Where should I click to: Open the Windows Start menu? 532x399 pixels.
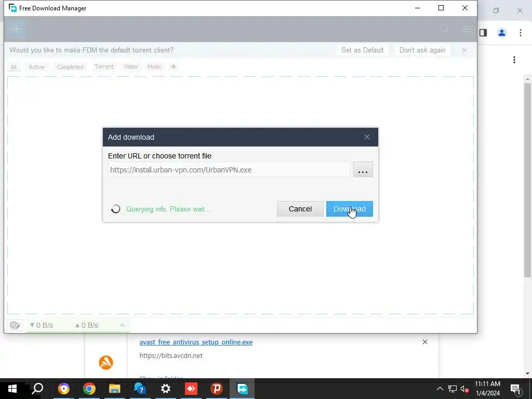[12, 389]
